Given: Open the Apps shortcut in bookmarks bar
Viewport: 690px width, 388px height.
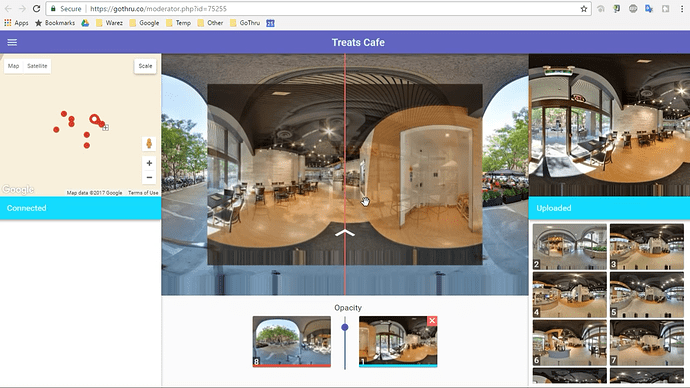Looking at the screenshot, I should (16, 23).
